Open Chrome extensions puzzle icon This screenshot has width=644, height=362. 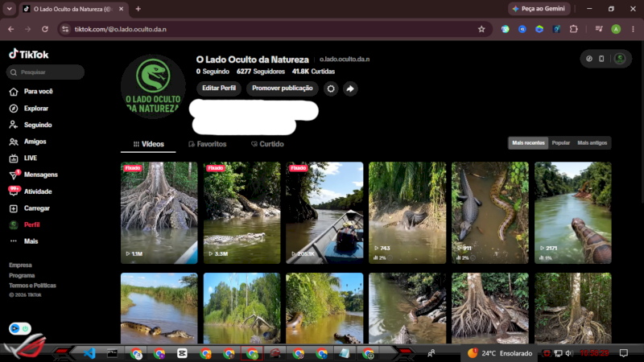click(573, 29)
